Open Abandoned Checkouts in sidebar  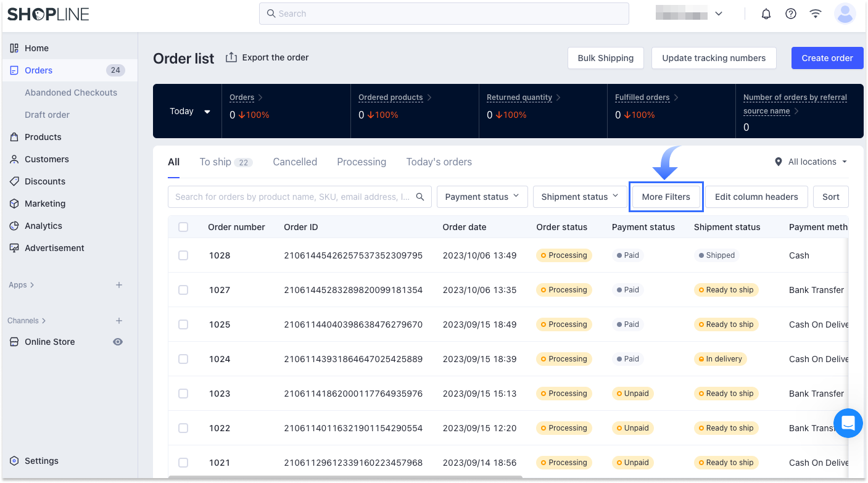point(71,93)
